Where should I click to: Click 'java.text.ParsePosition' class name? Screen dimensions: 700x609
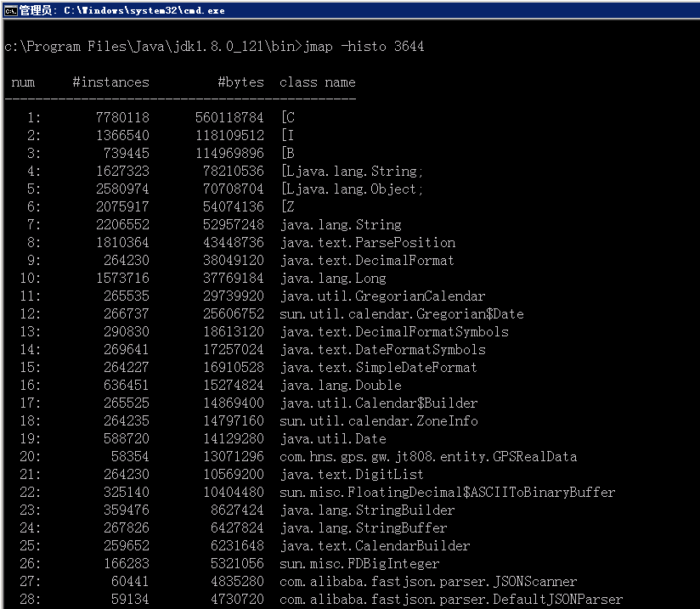tap(368, 242)
